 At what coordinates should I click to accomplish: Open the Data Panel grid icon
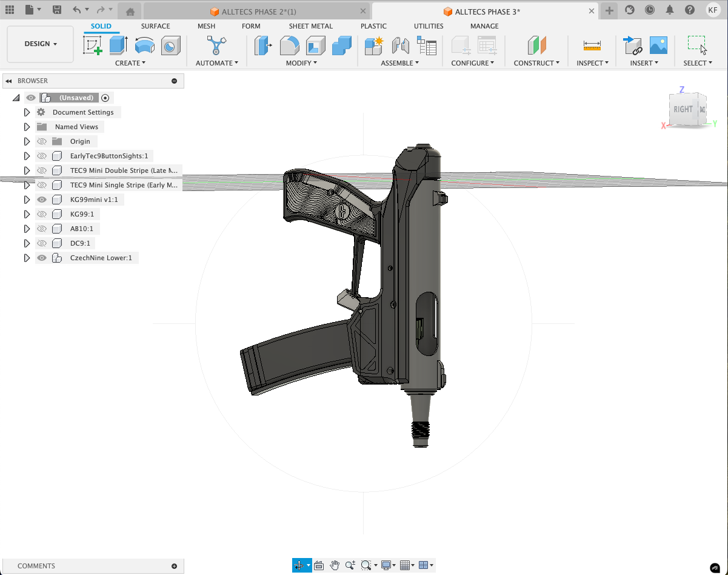coord(10,10)
